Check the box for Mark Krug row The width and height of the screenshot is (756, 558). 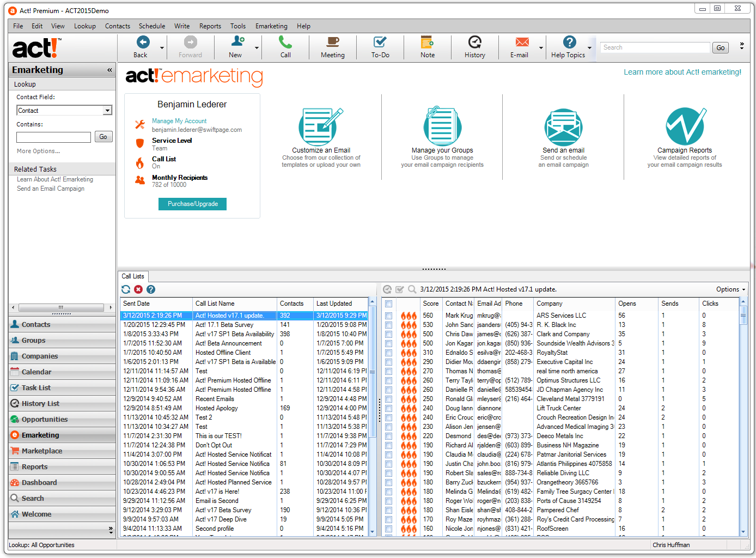tap(389, 316)
